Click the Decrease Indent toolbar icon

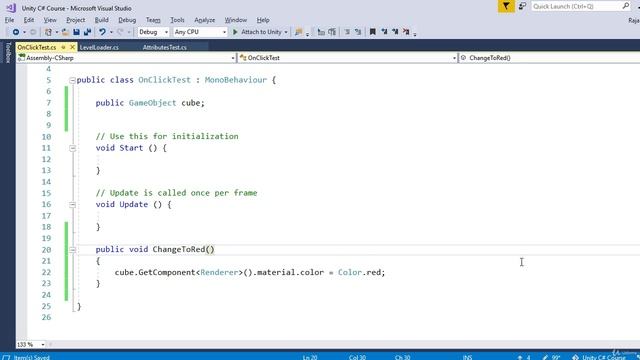(321, 32)
